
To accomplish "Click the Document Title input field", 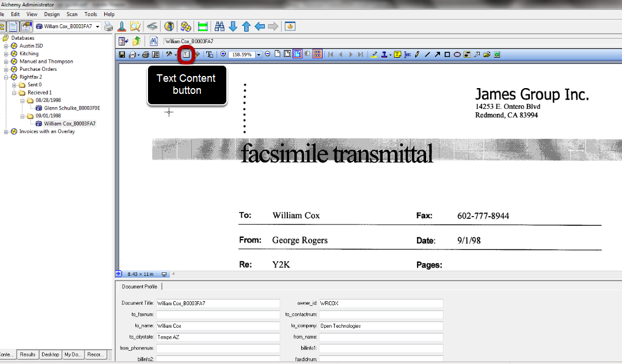I will pos(218,304).
